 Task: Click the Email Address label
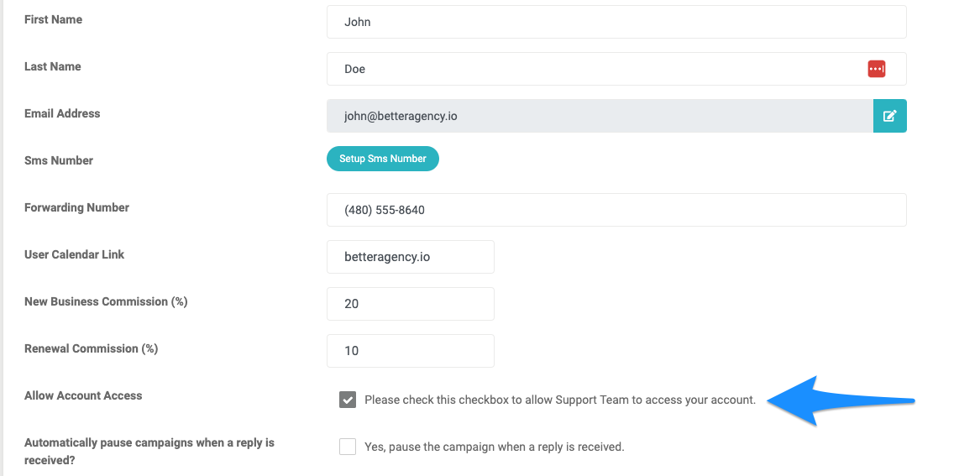click(x=62, y=113)
